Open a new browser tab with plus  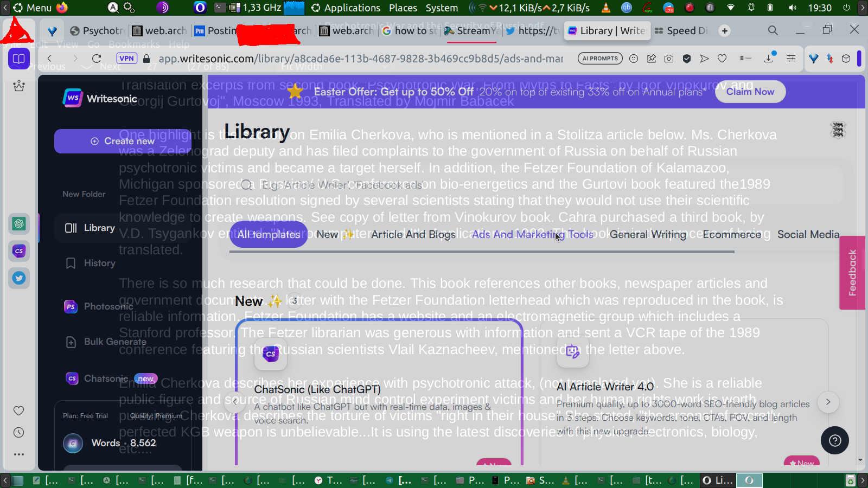(725, 31)
